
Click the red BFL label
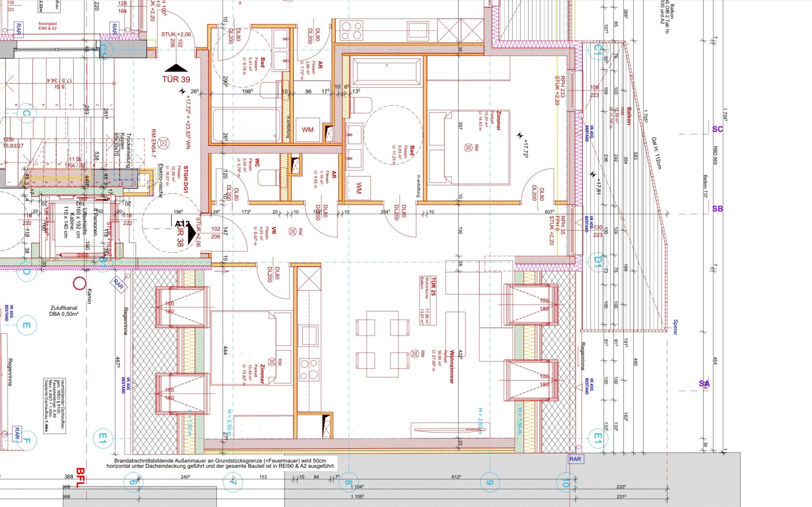click(x=80, y=477)
